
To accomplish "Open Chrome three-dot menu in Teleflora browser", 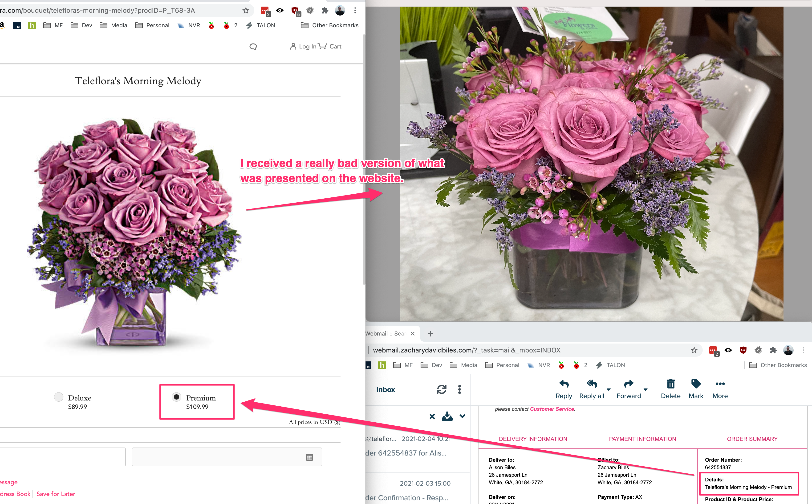I will click(x=355, y=10).
